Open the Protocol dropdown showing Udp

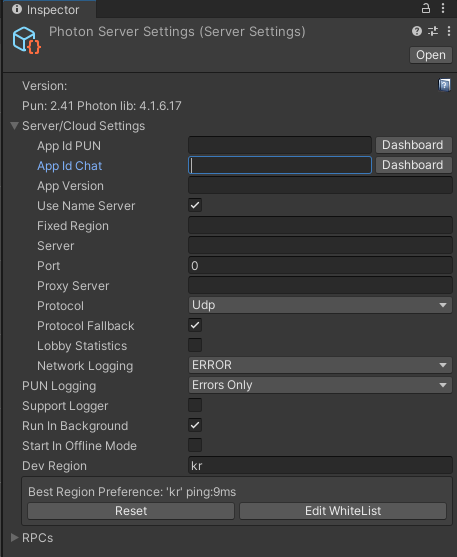click(x=320, y=305)
